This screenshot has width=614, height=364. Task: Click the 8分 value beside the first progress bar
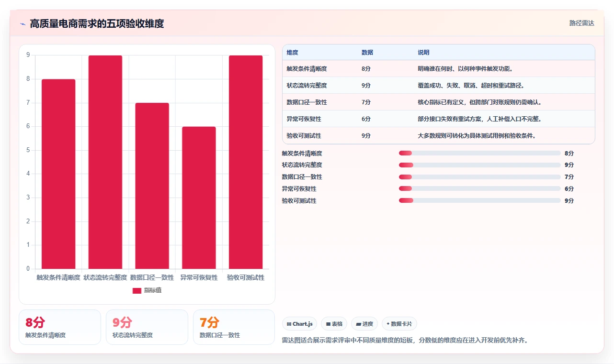pos(569,154)
